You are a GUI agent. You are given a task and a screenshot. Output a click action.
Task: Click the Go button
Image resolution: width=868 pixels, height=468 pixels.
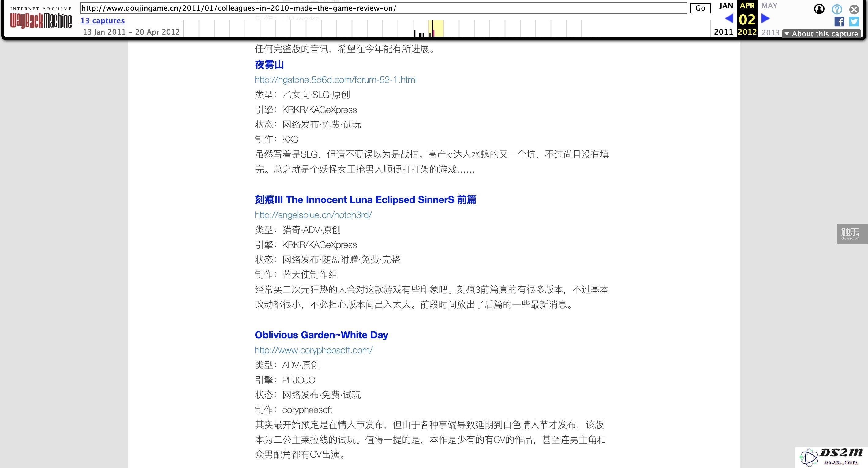[x=700, y=8]
